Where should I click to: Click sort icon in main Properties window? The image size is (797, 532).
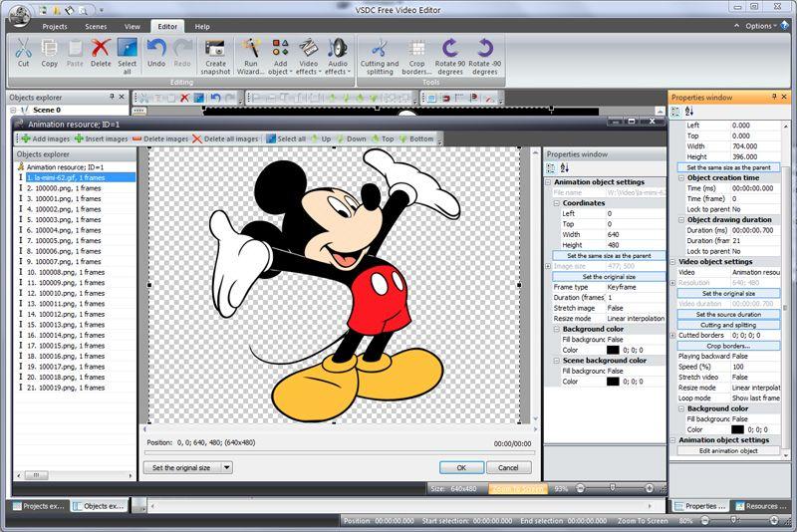689,112
